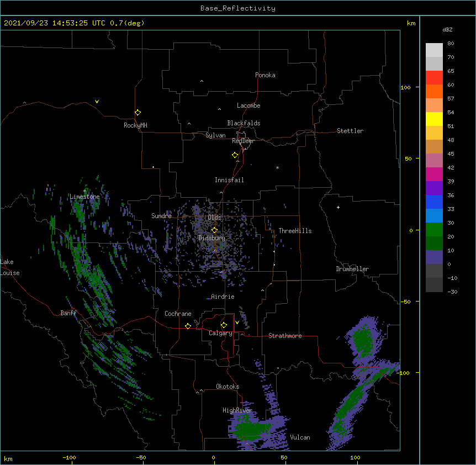This screenshot has height=465, width=476.
Task: Click the Sylvan label
Action: (215, 135)
